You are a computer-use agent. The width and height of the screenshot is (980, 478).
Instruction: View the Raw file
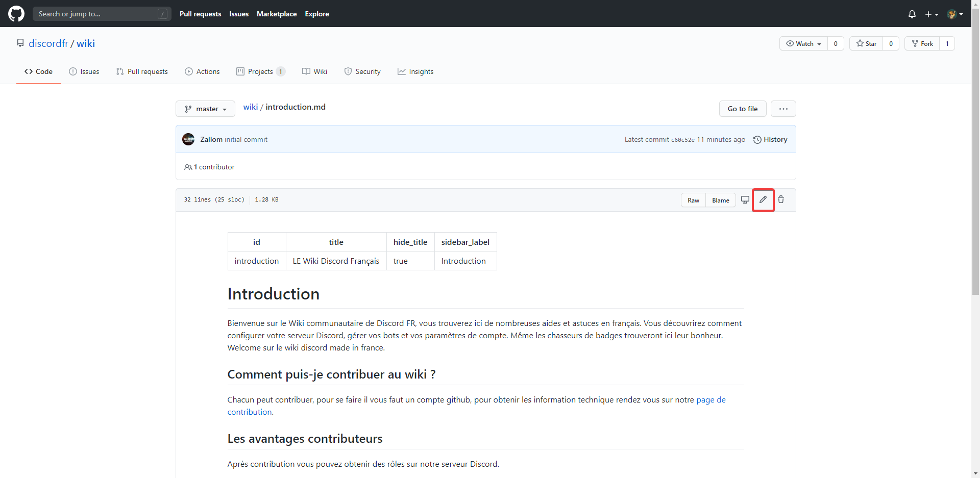(x=693, y=200)
